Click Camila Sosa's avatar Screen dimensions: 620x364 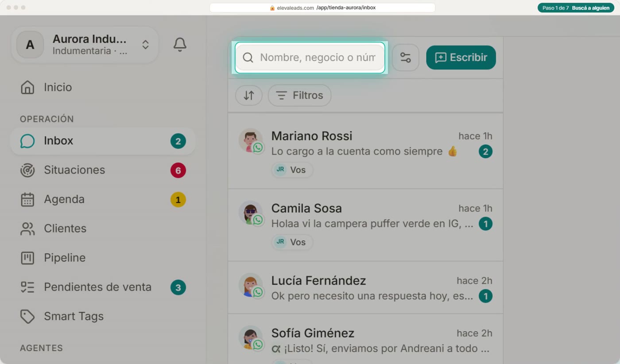[251, 213]
